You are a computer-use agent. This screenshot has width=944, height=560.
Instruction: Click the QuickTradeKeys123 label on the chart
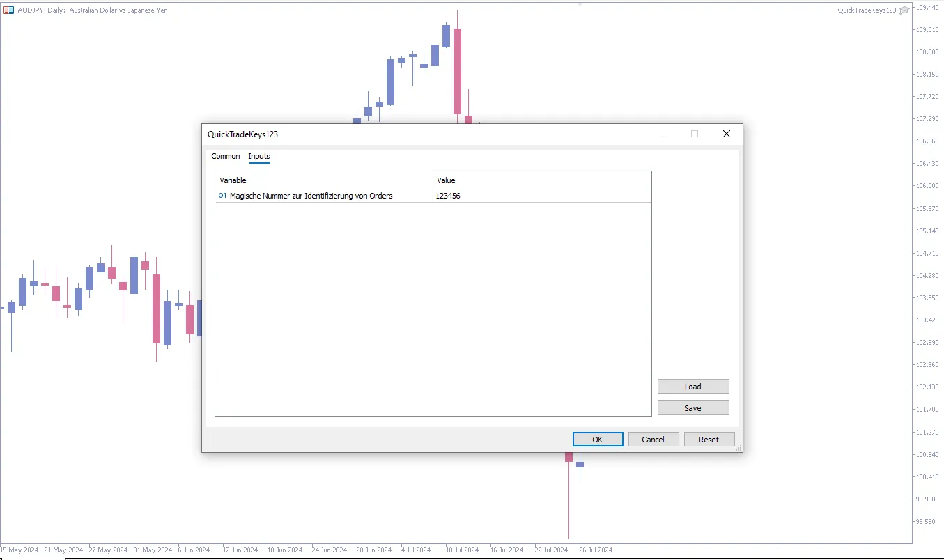(x=867, y=10)
